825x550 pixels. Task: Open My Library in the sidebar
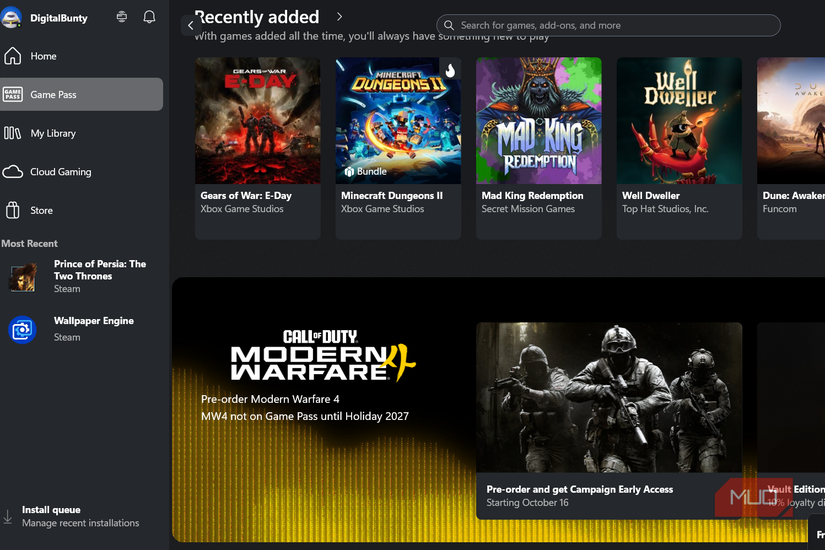point(82,133)
